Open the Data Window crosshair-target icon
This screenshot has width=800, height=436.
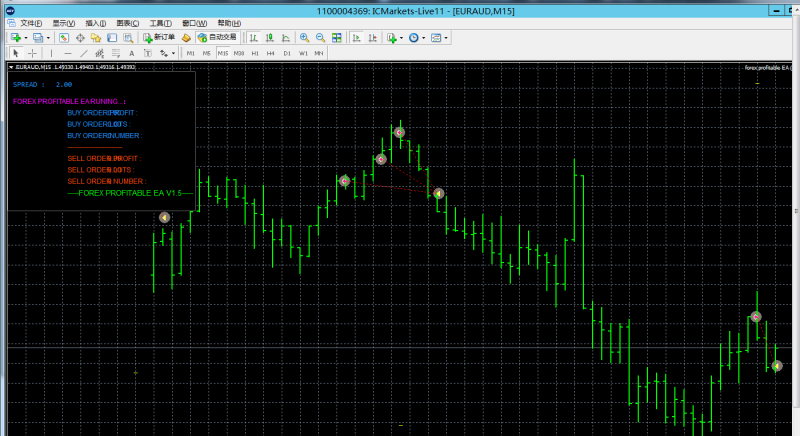pyautogui.click(x=80, y=38)
